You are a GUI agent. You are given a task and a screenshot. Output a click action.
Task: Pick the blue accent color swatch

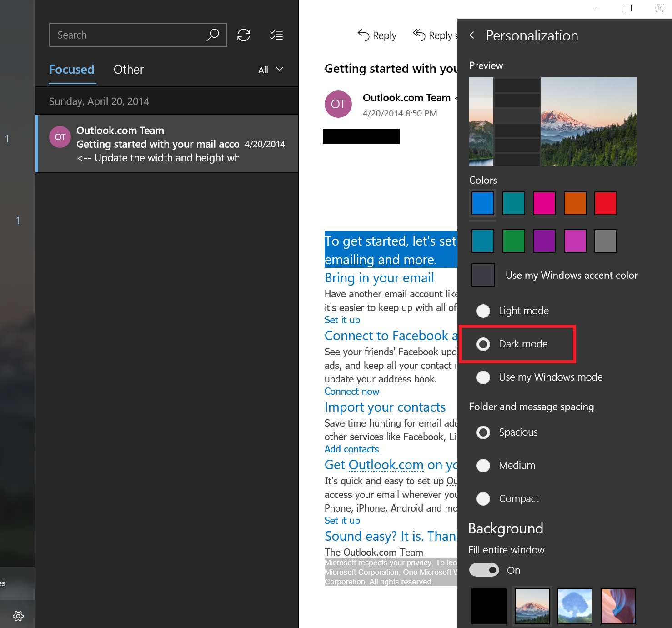[x=483, y=203]
